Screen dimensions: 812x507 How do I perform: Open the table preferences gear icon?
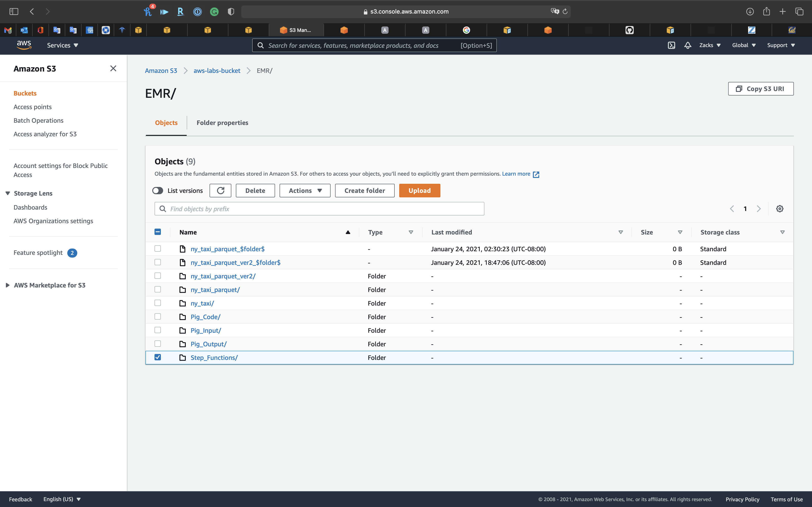coord(779,208)
